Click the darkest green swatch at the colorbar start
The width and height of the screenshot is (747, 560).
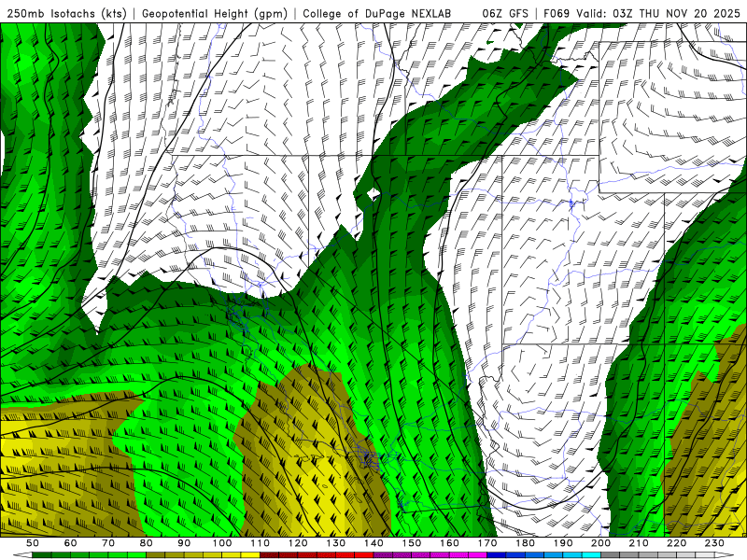coord(42,555)
